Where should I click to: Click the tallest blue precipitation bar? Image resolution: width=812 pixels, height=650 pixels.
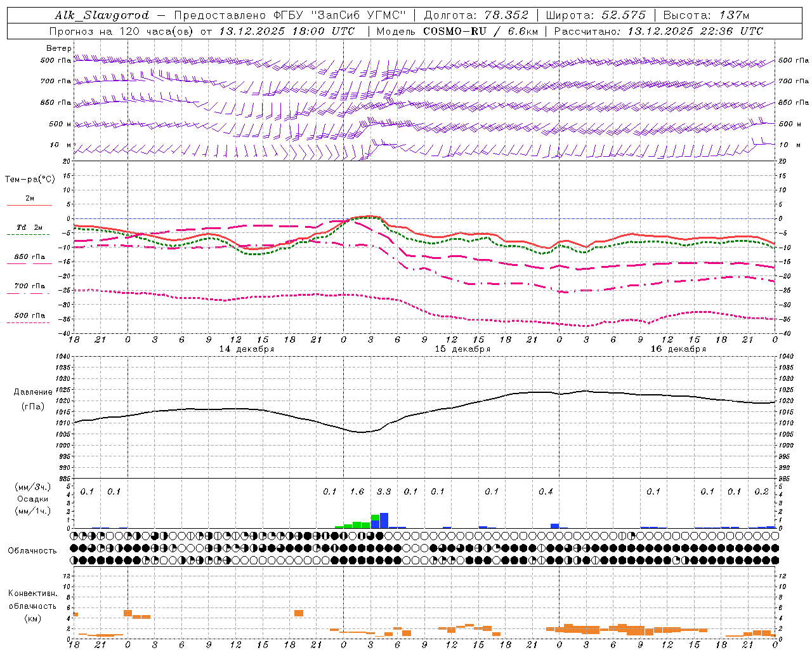(384, 521)
